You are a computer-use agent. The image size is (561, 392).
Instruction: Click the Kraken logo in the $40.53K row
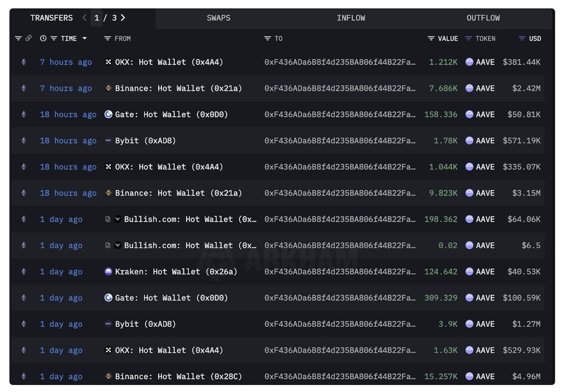[x=109, y=272]
